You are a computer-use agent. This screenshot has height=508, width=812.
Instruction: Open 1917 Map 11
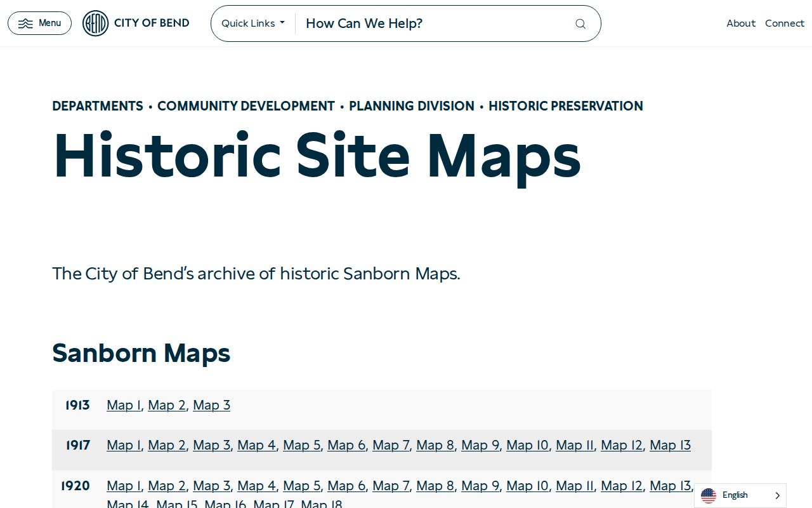[x=575, y=445]
